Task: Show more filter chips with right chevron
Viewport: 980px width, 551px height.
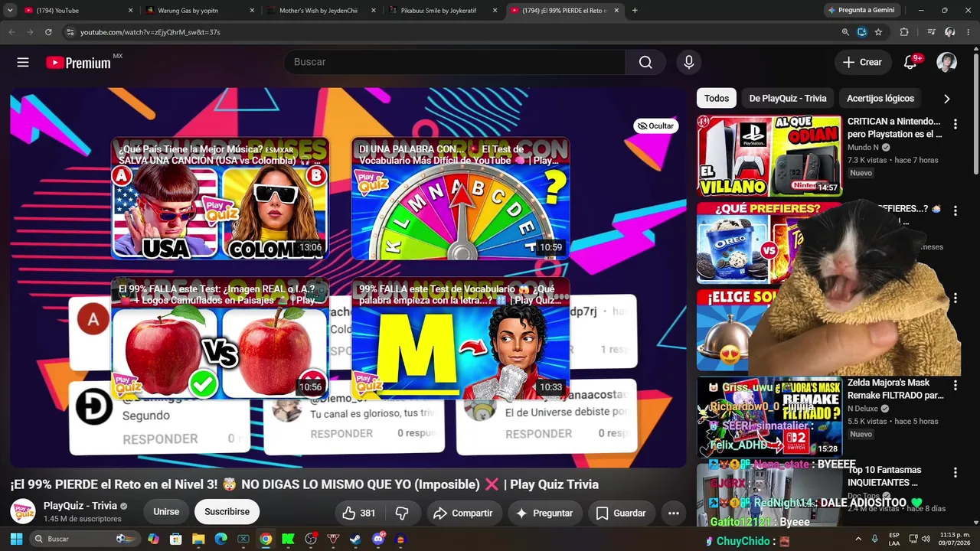Action: tap(946, 99)
